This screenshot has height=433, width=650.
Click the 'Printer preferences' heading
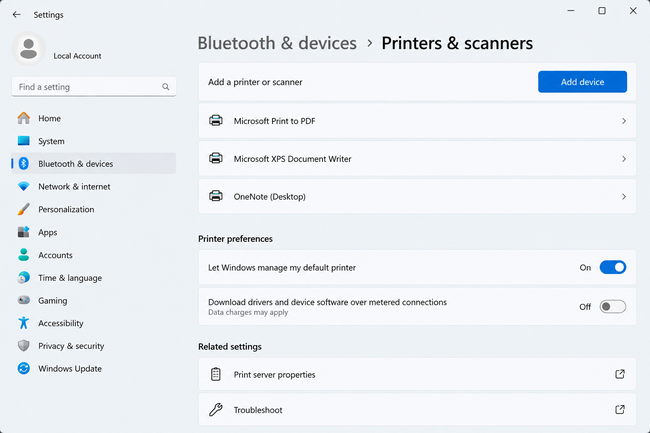[x=235, y=239]
